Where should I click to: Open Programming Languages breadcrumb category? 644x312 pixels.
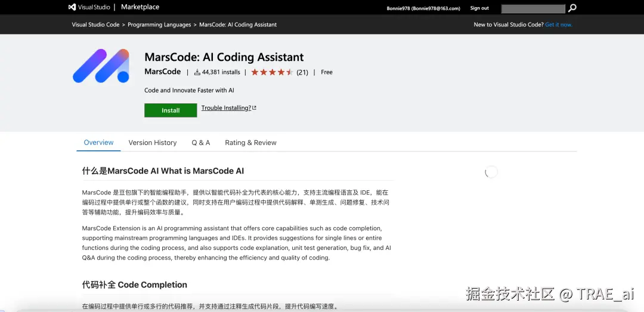coord(159,25)
